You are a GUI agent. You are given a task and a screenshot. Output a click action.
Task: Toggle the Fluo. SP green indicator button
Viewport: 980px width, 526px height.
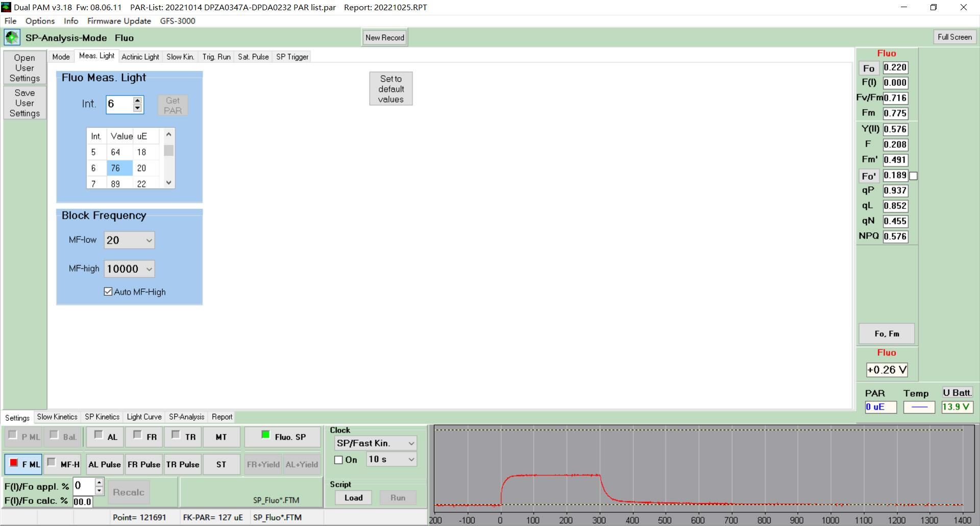283,437
